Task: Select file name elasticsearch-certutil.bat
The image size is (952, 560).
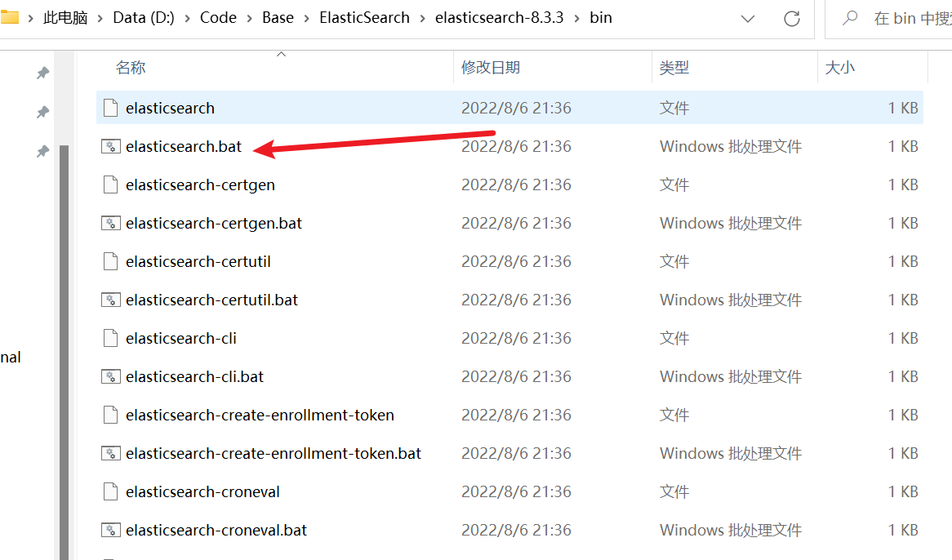Action: pos(212,300)
